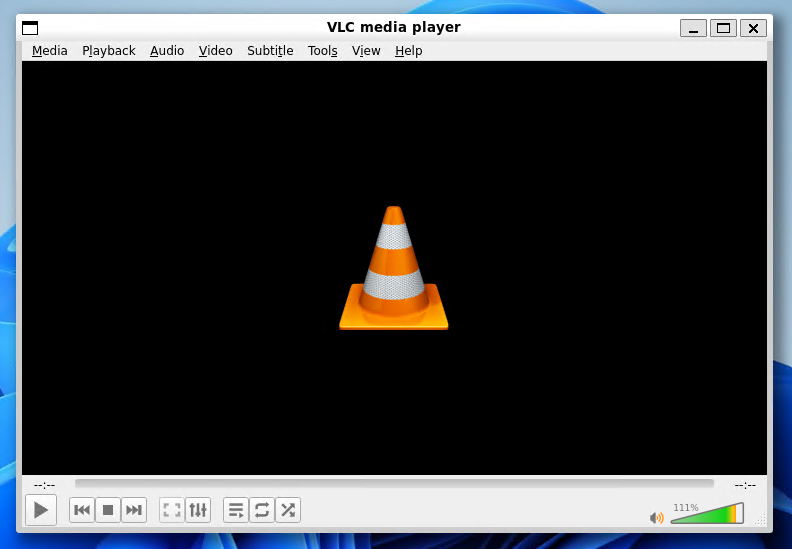Image resolution: width=792 pixels, height=549 pixels.
Task: Toggle the remaining time label at right
Action: (745, 485)
